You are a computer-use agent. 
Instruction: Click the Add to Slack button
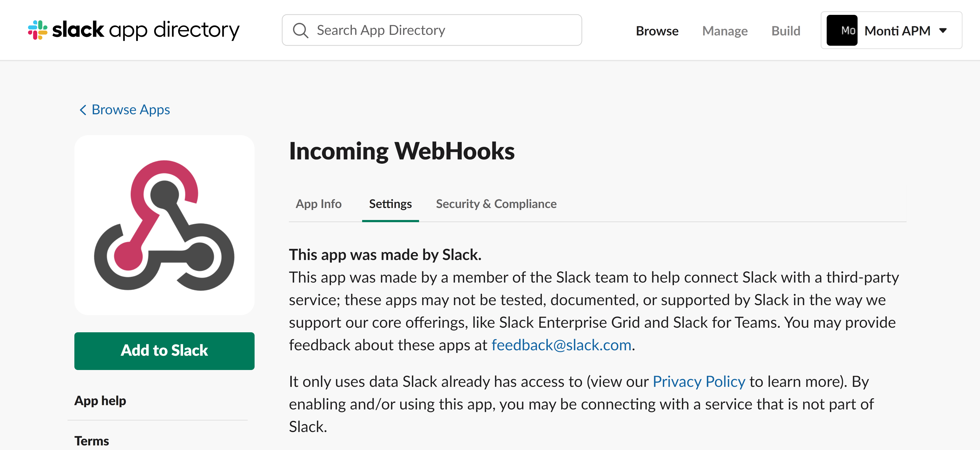(164, 350)
